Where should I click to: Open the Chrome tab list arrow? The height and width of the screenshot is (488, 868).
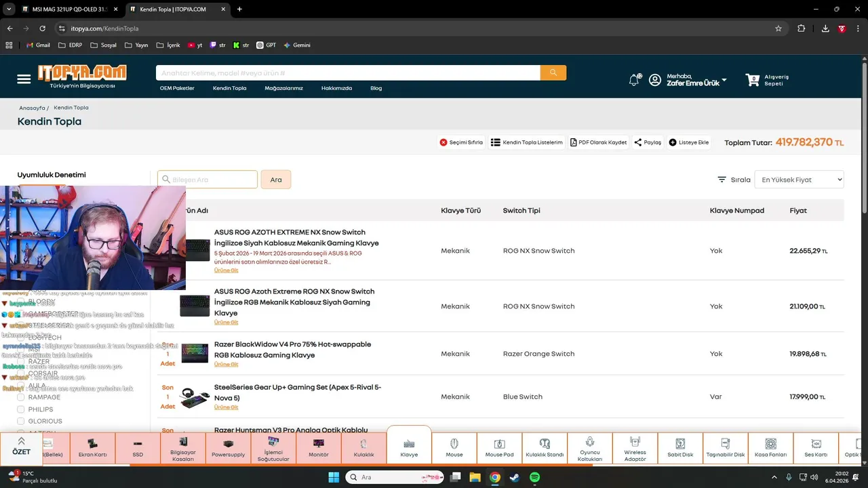(9, 9)
